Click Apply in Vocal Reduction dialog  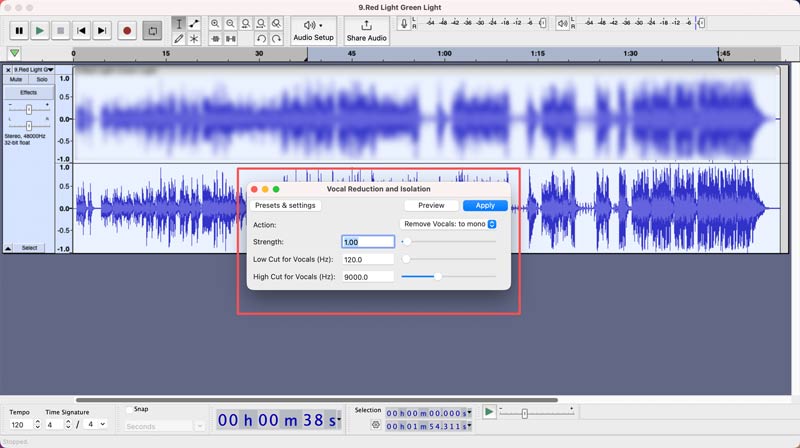click(x=485, y=205)
